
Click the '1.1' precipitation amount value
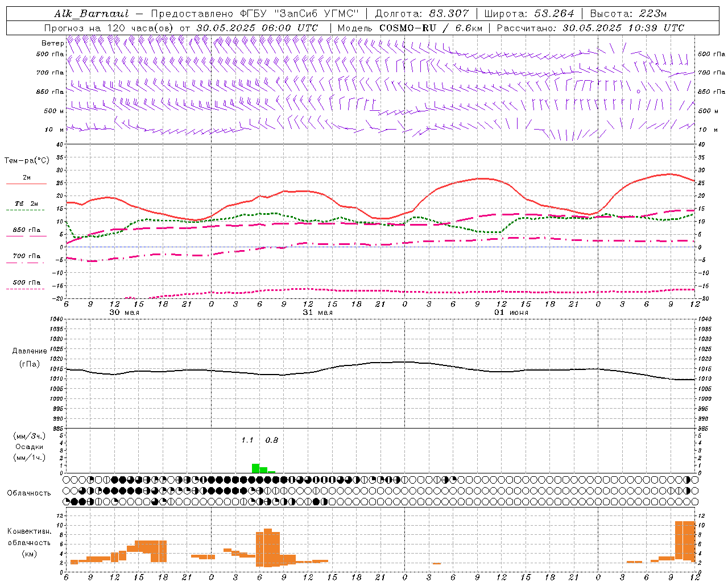[x=247, y=440]
